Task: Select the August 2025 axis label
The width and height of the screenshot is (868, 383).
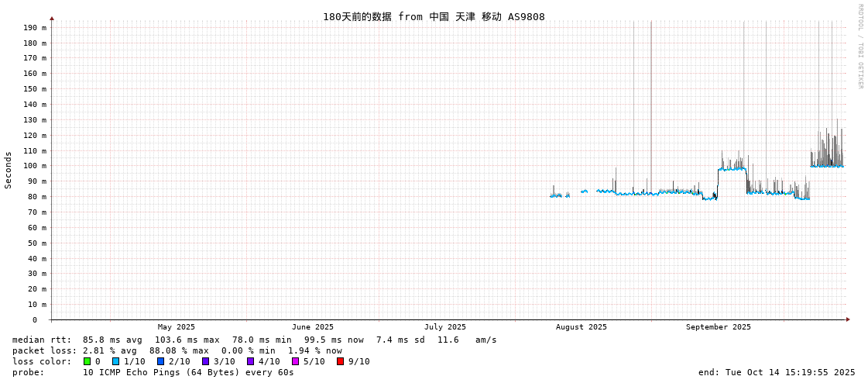Action: (582, 327)
